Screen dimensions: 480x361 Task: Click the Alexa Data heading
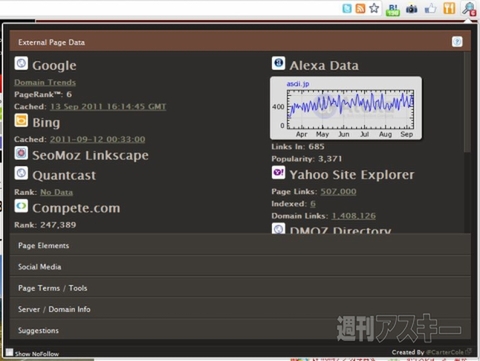tap(324, 65)
